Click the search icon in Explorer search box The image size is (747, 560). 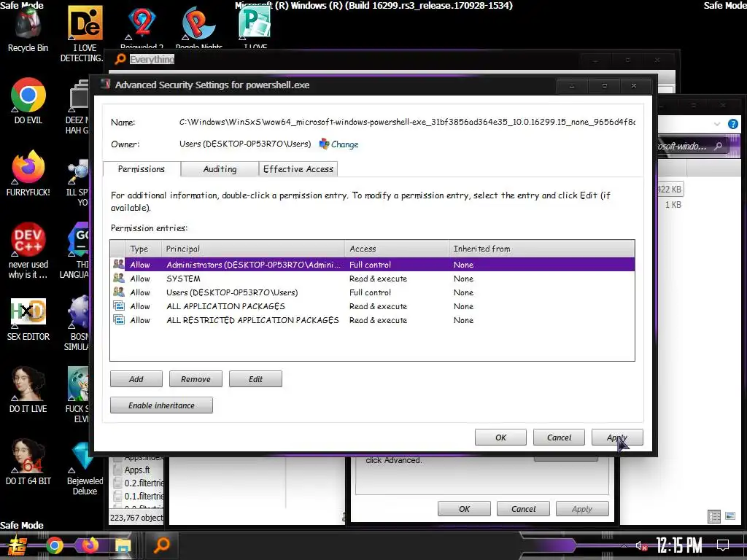coord(718,146)
